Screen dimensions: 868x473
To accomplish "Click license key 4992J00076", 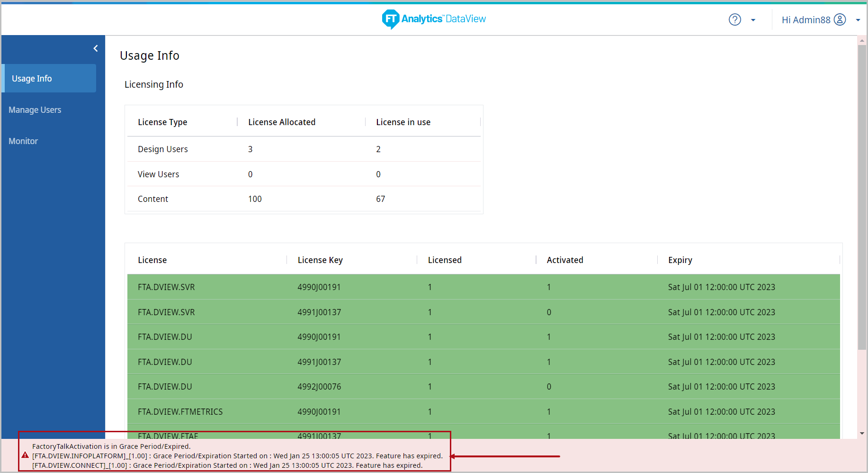I will click(x=319, y=386).
